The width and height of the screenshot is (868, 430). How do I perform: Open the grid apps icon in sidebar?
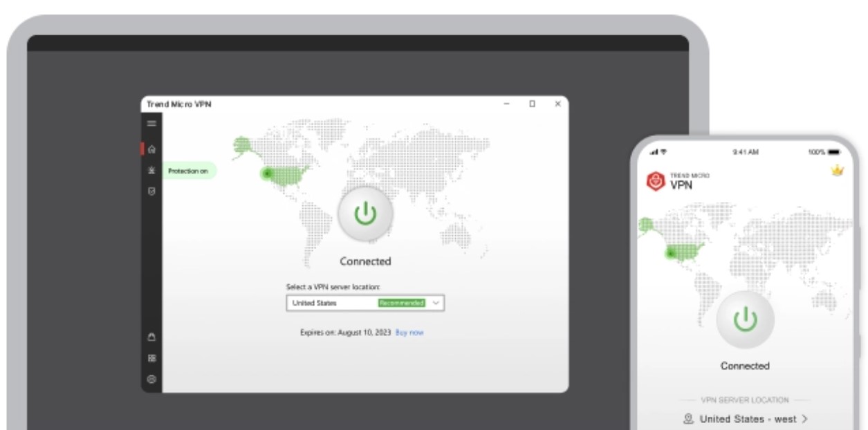[152, 358]
